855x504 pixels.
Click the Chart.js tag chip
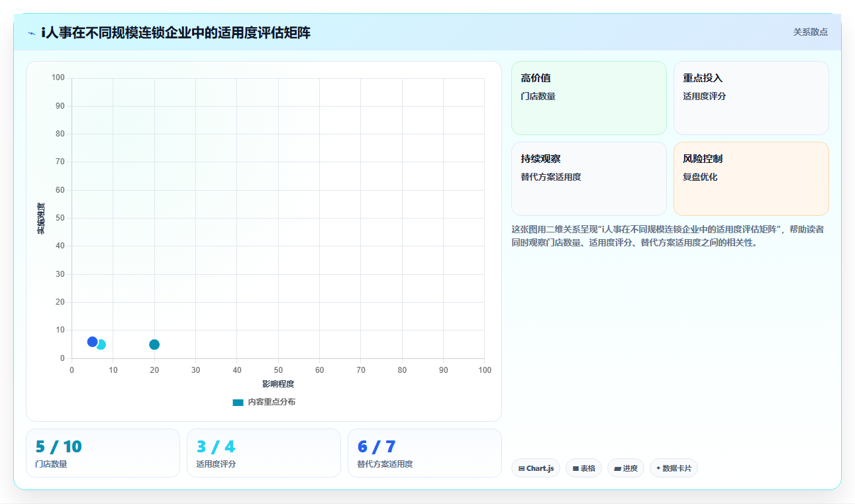(536, 468)
